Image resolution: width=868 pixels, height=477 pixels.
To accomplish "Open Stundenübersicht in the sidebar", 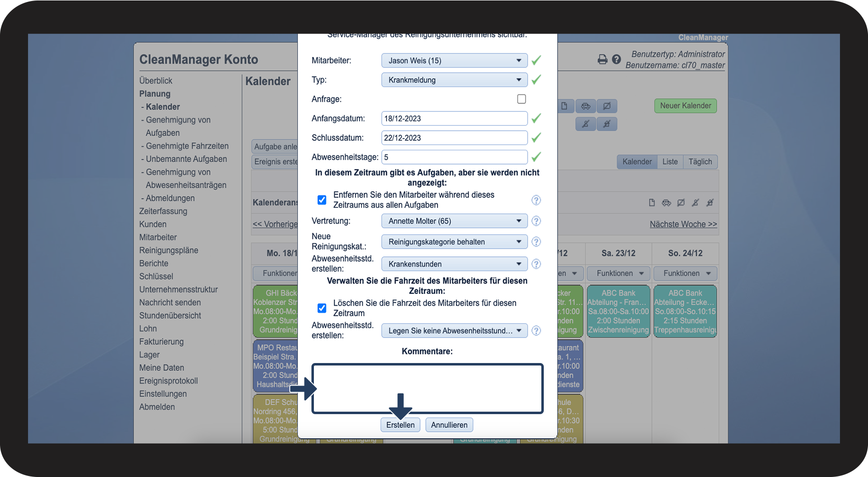I will (x=170, y=315).
